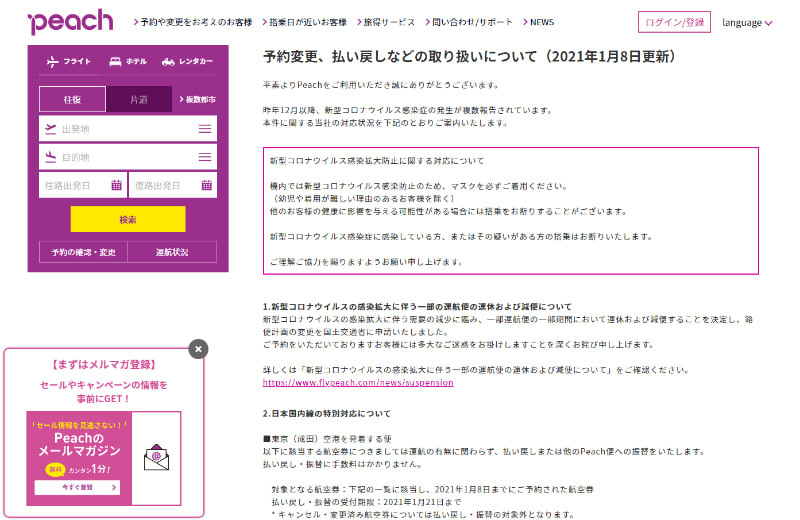Screen dimensions: 800x520
Task: Click the 予約変更、払い戻し page heading
Action: point(469,56)
